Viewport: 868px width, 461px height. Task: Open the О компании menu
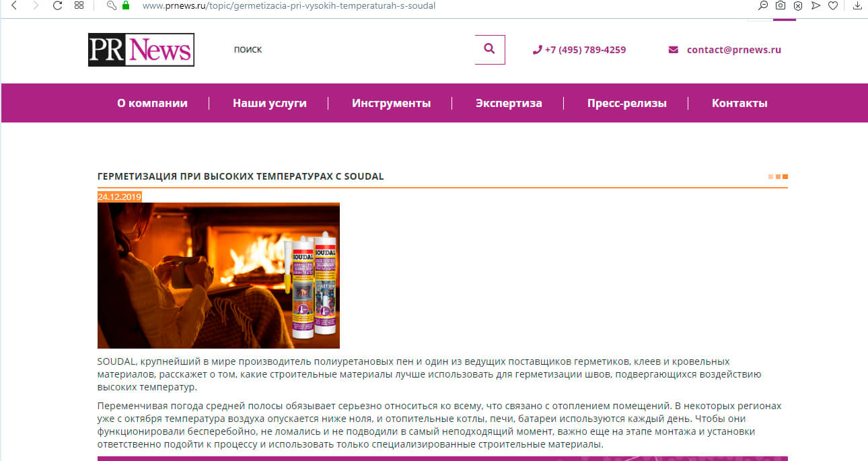[152, 103]
